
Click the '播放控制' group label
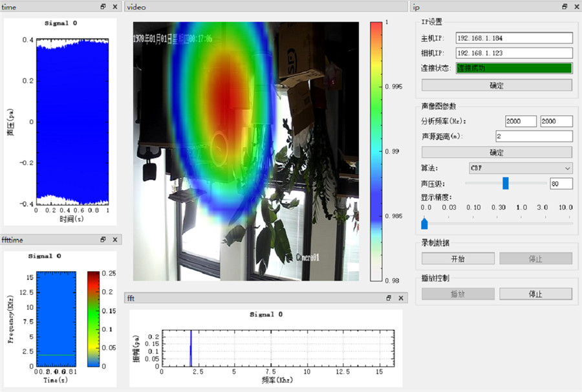click(435, 278)
